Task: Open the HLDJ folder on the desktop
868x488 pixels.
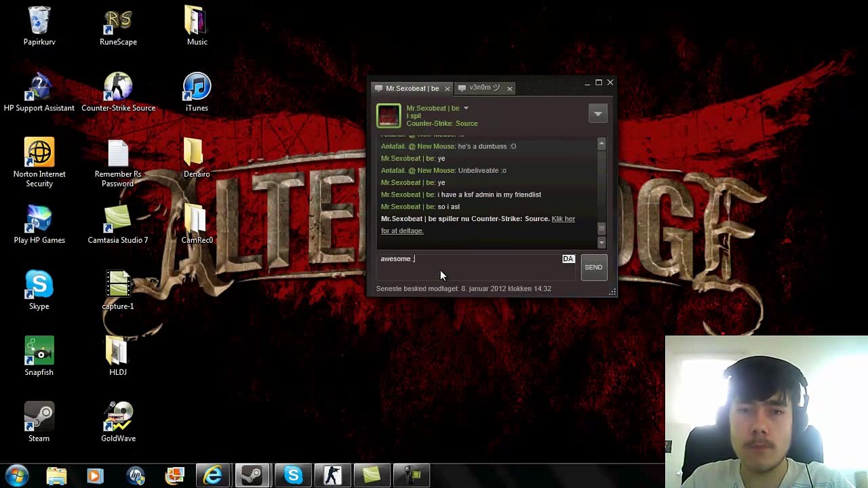Action: [118, 357]
